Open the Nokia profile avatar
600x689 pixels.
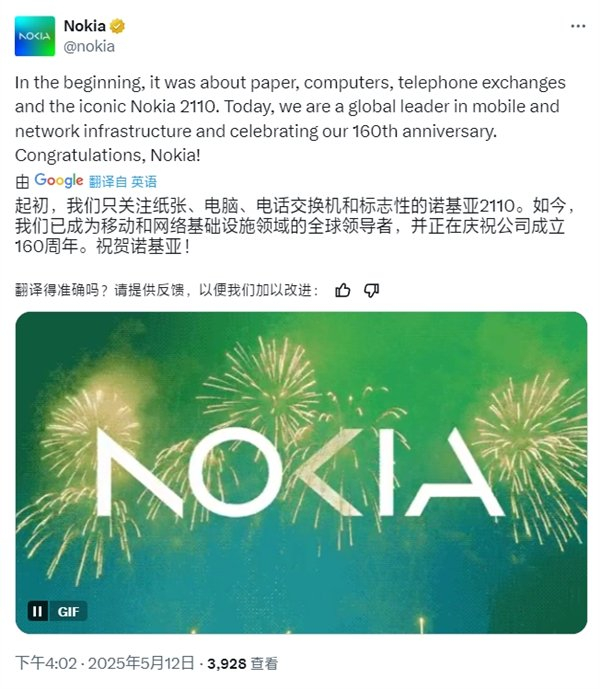click(36, 36)
